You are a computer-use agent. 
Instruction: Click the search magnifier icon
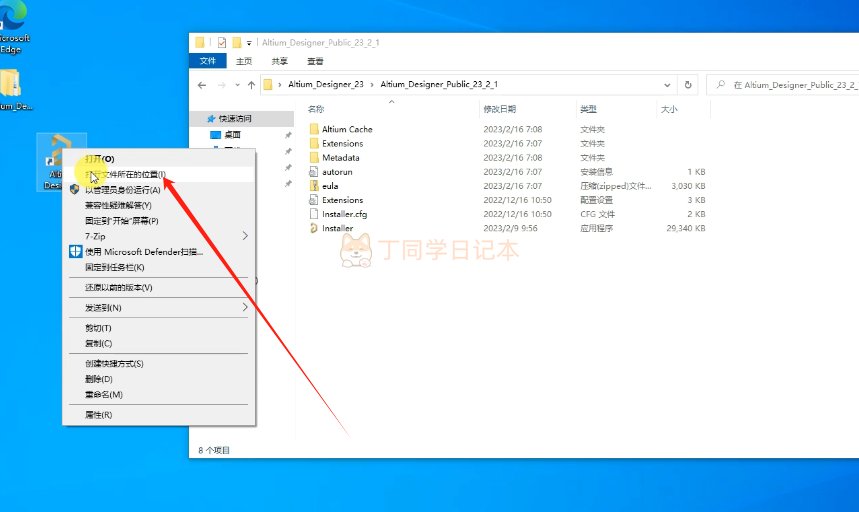pos(720,84)
